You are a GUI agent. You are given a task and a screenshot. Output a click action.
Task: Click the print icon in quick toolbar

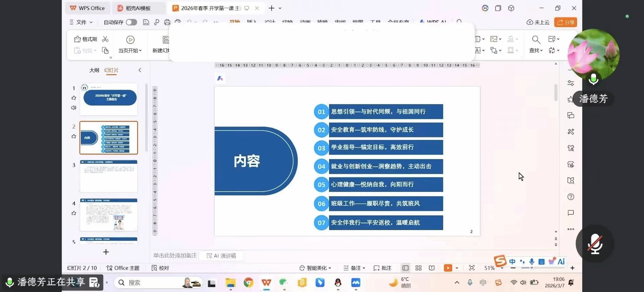point(167,22)
